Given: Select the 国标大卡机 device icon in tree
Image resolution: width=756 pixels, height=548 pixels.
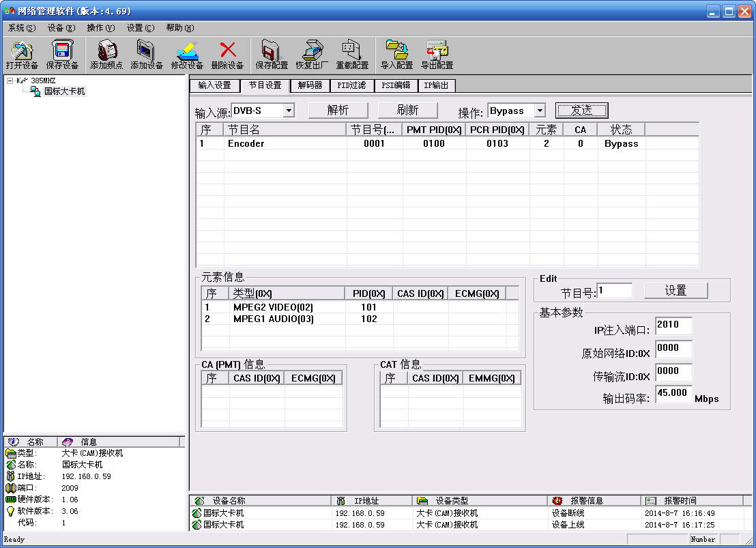Looking at the screenshot, I should pyautogui.click(x=35, y=91).
